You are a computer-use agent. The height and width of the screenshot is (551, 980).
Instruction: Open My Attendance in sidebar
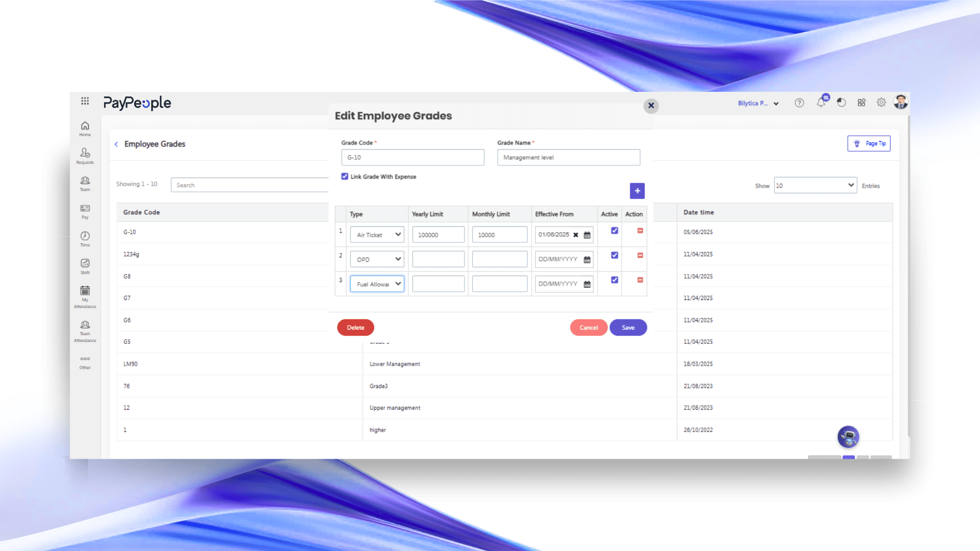pos(85,296)
